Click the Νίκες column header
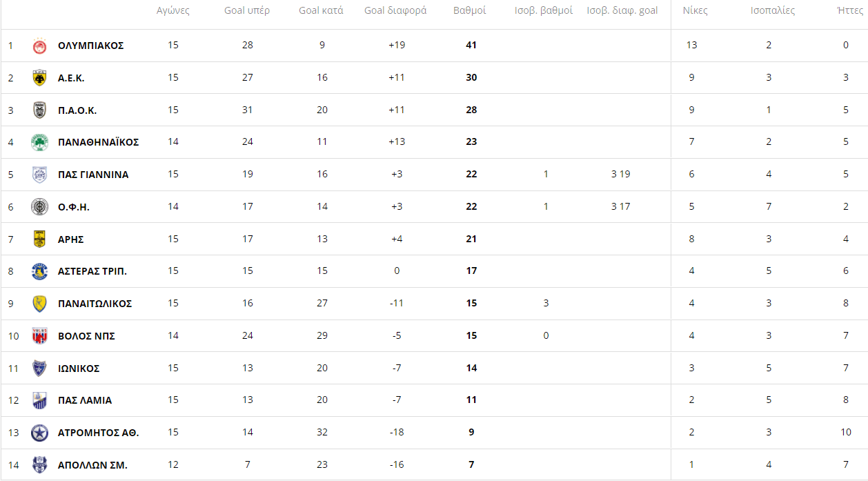The height and width of the screenshot is (481, 868). pos(695,10)
